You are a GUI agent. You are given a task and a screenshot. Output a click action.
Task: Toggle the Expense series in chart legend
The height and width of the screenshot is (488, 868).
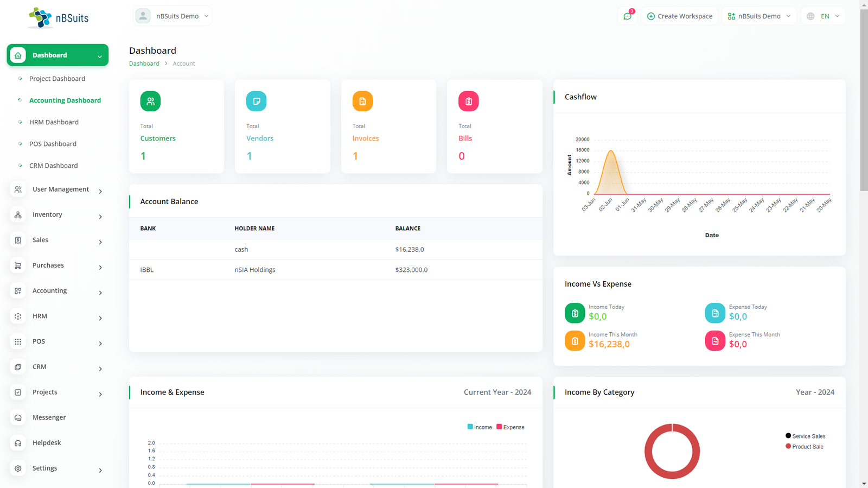point(510,427)
